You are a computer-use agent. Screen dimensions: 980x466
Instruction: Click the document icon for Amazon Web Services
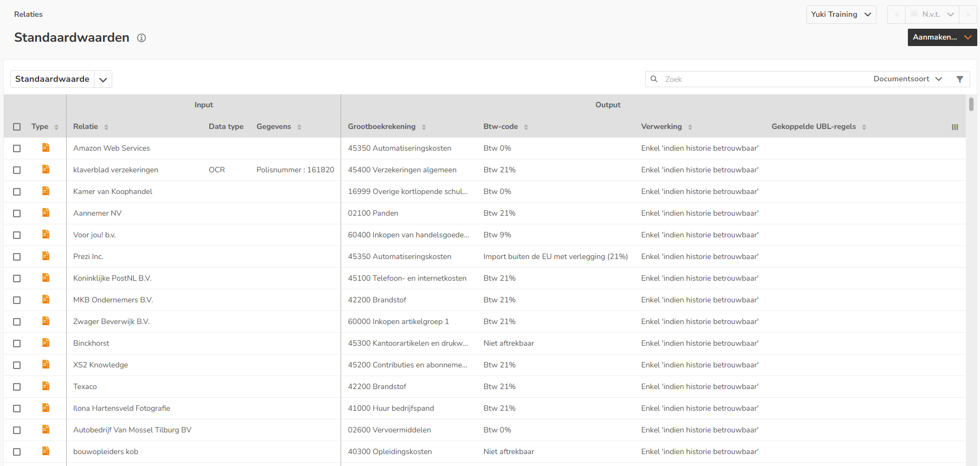(46, 148)
